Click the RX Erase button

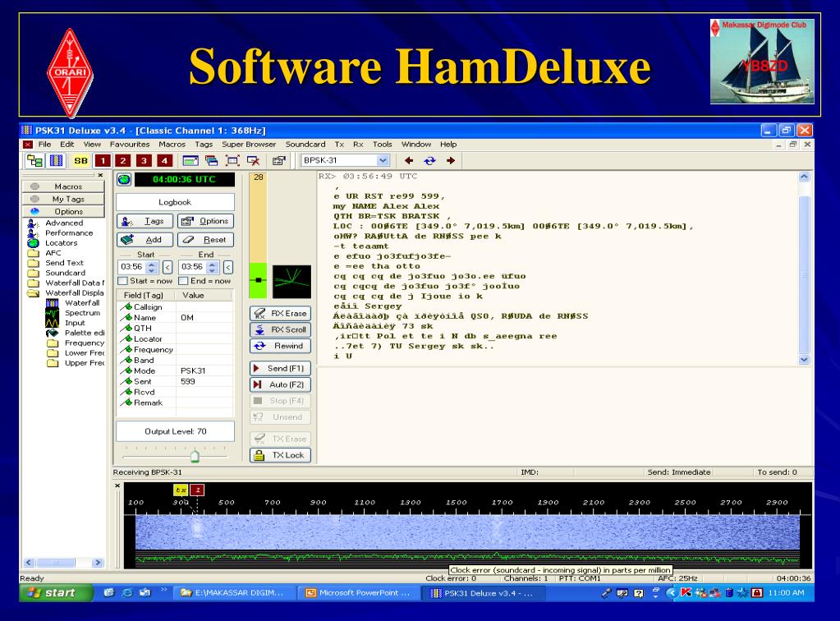pos(280,314)
